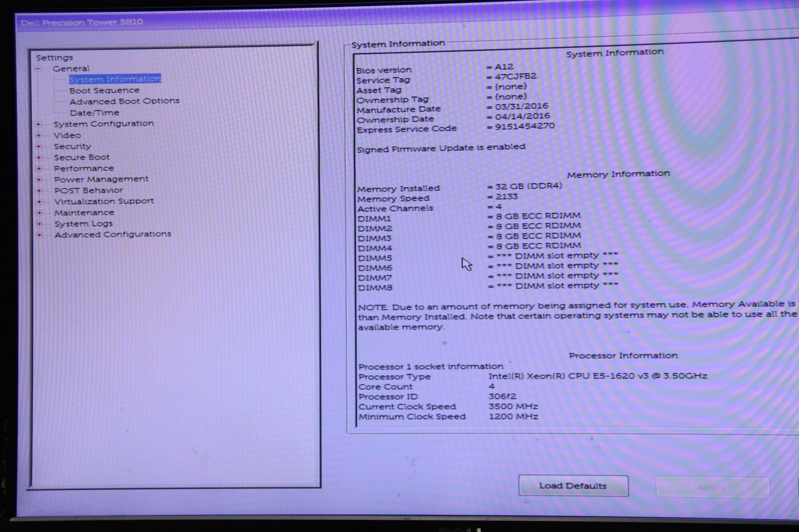Screen dimensions: 799x532
Task: Expand the Maintenance node
Action: (x=39, y=213)
